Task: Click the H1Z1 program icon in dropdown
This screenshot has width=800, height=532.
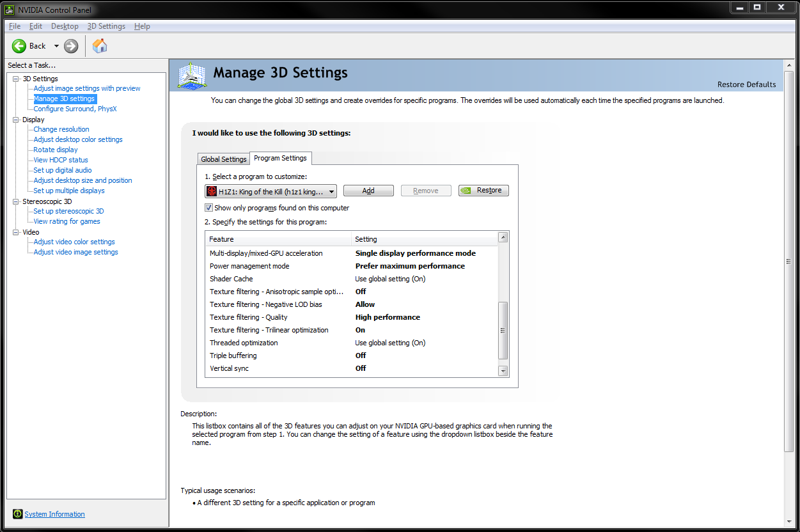Action: pos(212,191)
